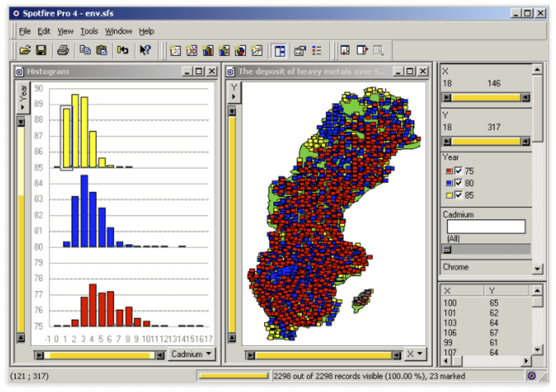Create a new histogram visualization

click(207, 51)
